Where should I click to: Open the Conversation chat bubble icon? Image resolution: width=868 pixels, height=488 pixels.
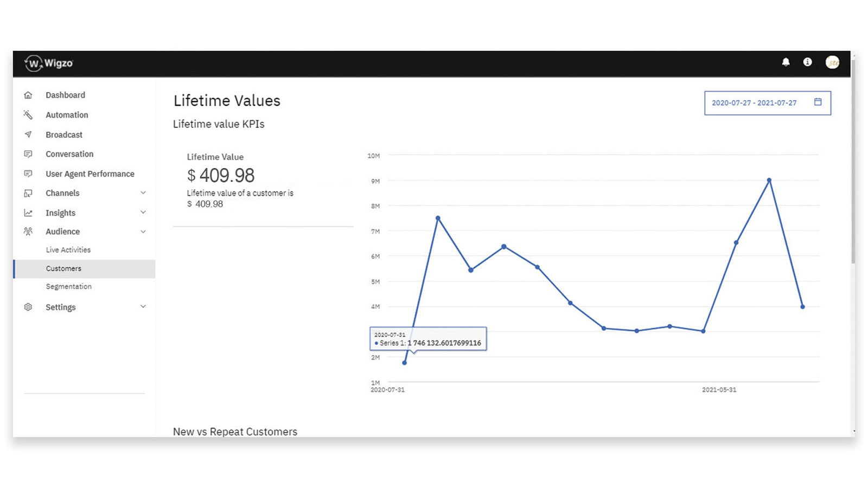(28, 154)
